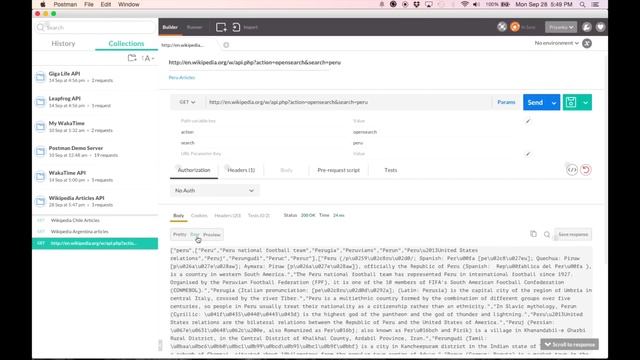This screenshot has height=360, width=640.
Task: Open the settings wrench icon
Action: (587, 27)
